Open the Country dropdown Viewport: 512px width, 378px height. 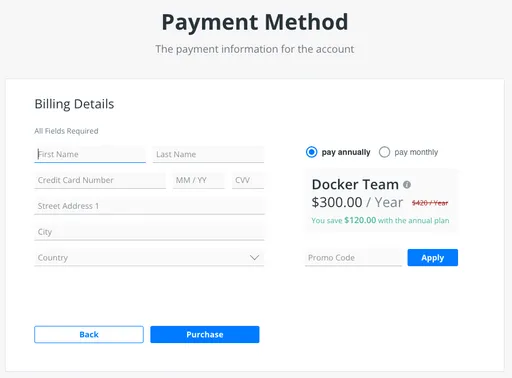pyautogui.click(x=149, y=257)
